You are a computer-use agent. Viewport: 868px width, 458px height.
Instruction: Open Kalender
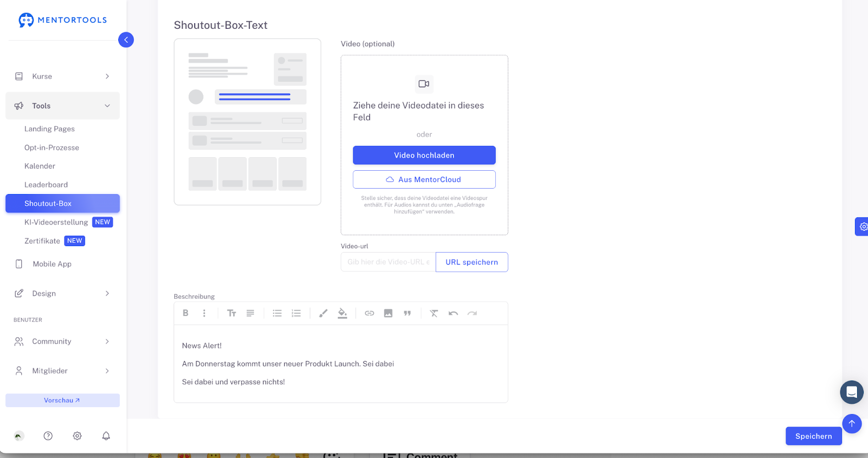point(40,166)
